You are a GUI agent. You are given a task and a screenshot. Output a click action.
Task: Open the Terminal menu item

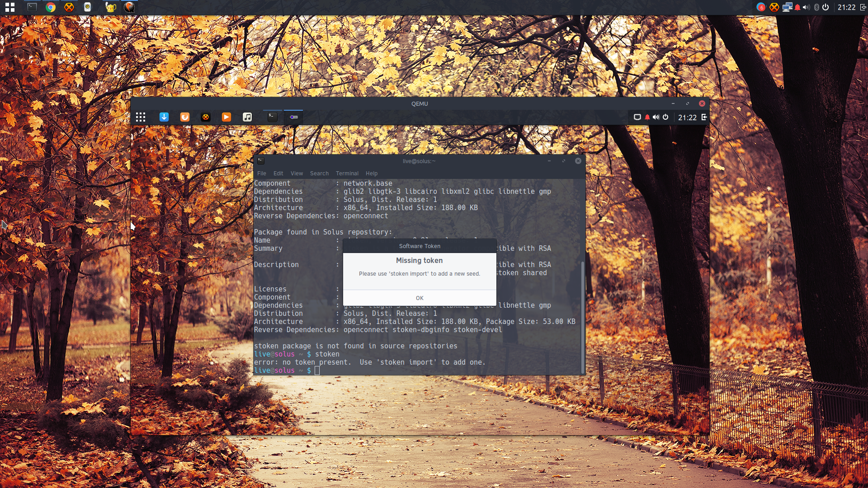click(347, 174)
